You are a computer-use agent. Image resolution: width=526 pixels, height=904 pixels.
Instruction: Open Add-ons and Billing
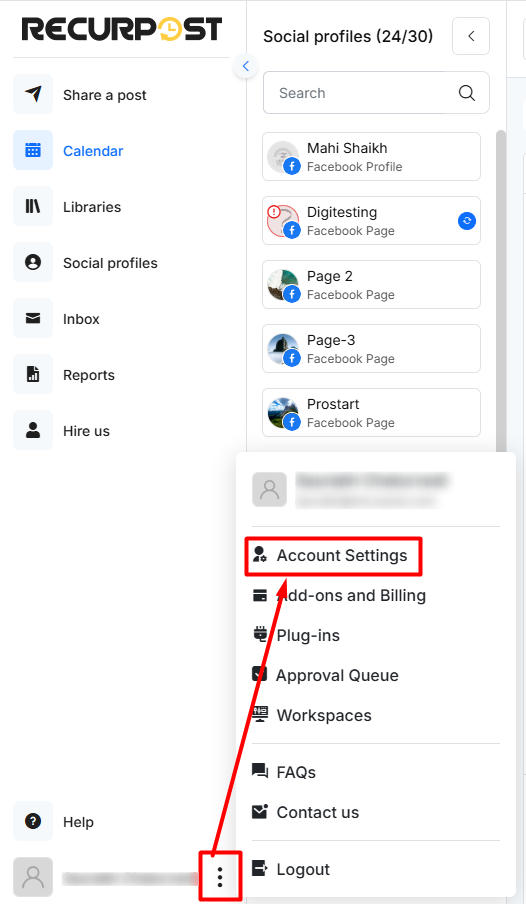(x=351, y=595)
